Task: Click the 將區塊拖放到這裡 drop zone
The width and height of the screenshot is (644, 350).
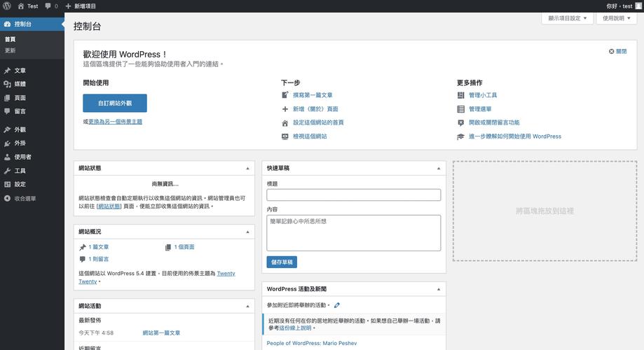Action: click(544, 211)
